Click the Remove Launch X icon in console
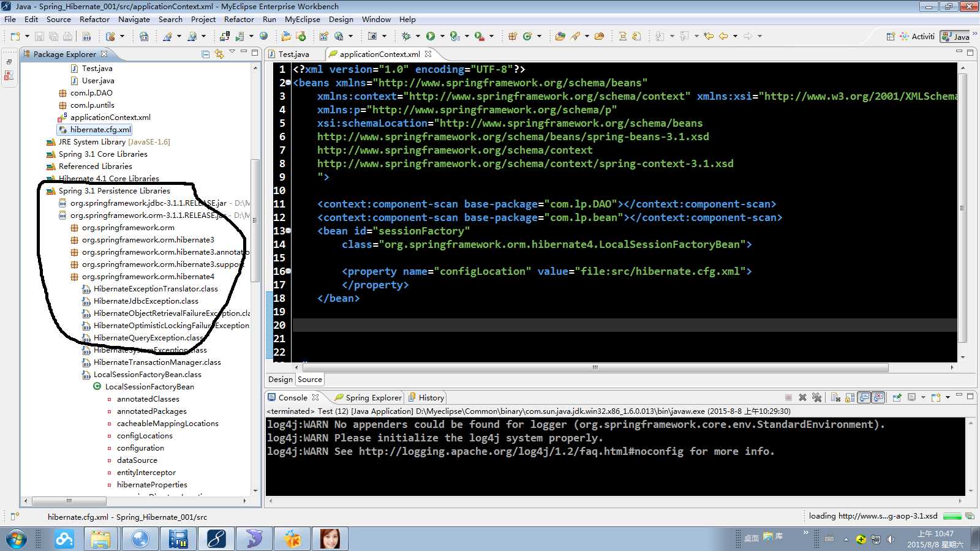 803,397
